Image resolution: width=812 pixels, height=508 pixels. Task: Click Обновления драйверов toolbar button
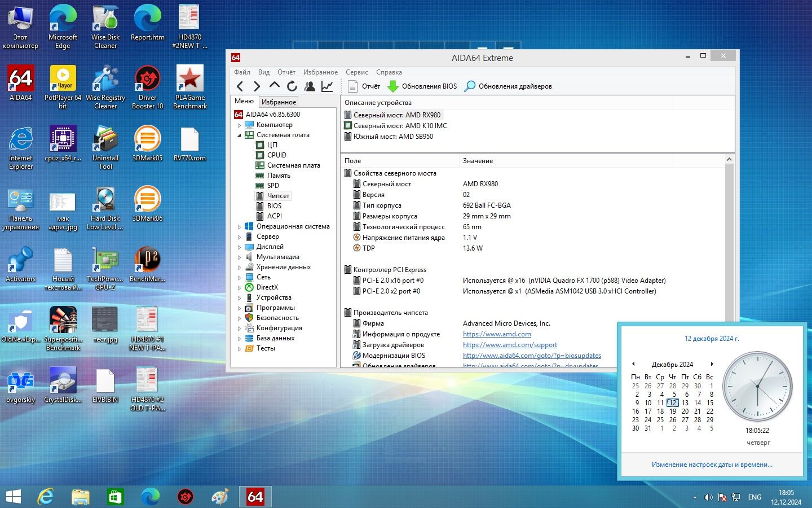pos(508,86)
